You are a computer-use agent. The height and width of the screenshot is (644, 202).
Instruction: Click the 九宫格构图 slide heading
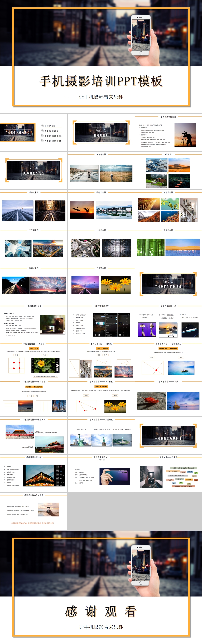click(101, 155)
